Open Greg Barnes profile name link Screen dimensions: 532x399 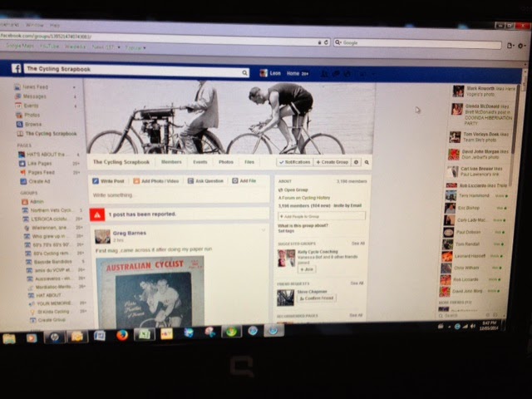tap(130, 233)
